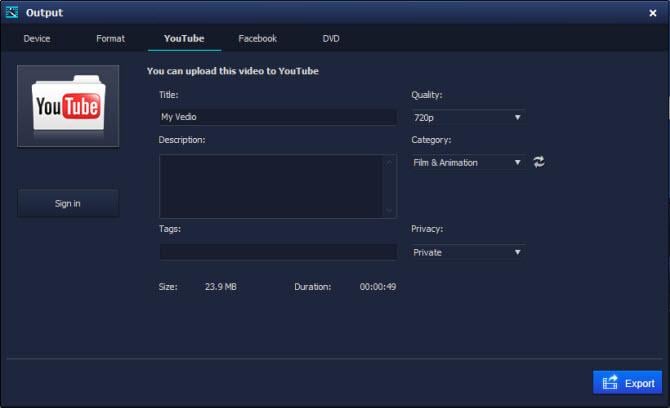Viewport: 670px width, 408px height.
Task: Click the refresh category icon
Action: [538, 162]
